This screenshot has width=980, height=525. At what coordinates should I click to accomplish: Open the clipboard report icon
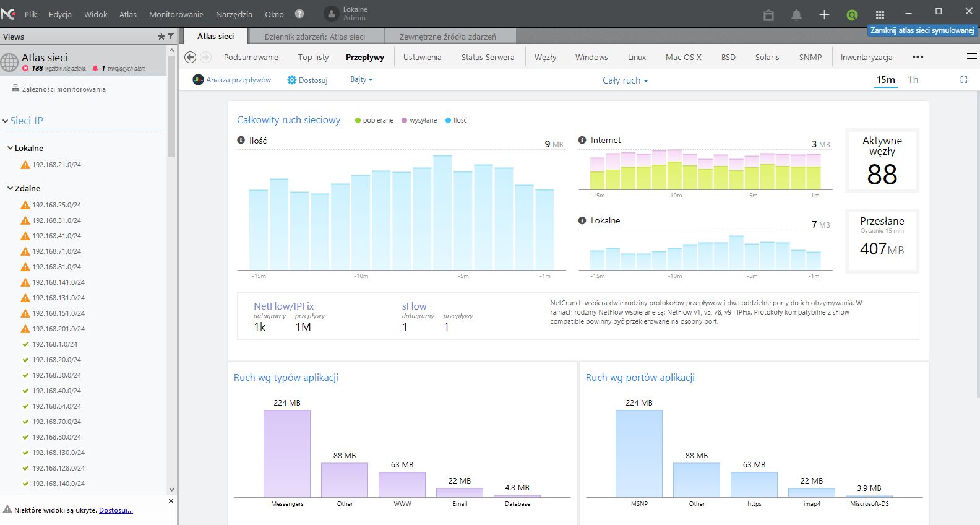point(768,15)
